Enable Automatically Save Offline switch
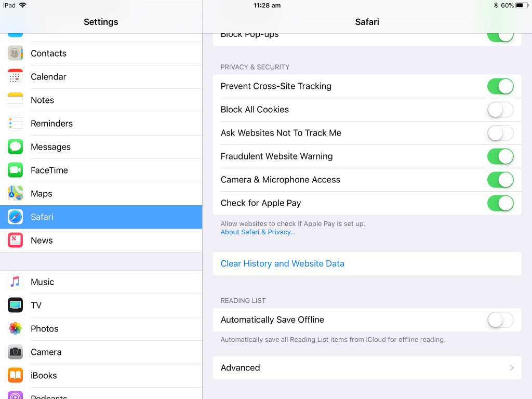Image resolution: width=532 pixels, height=399 pixels. [x=500, y=320]
